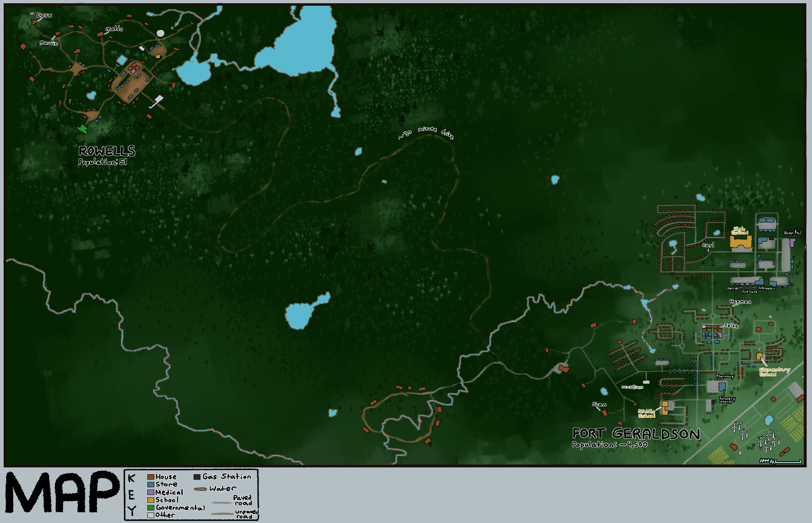This screenshot has height=523, width=812.
Task: Click the Elementary School building marker
Action: [759, 356]
